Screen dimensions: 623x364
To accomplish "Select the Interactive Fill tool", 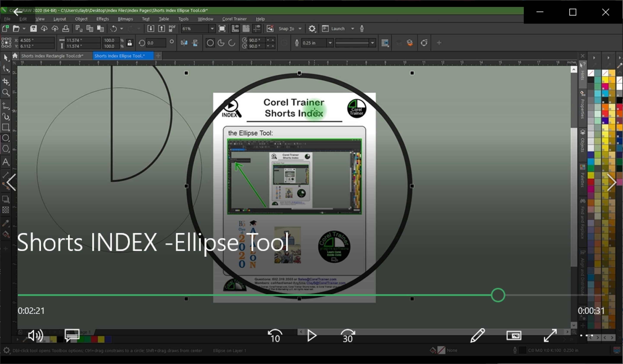I will coord(6,234).
